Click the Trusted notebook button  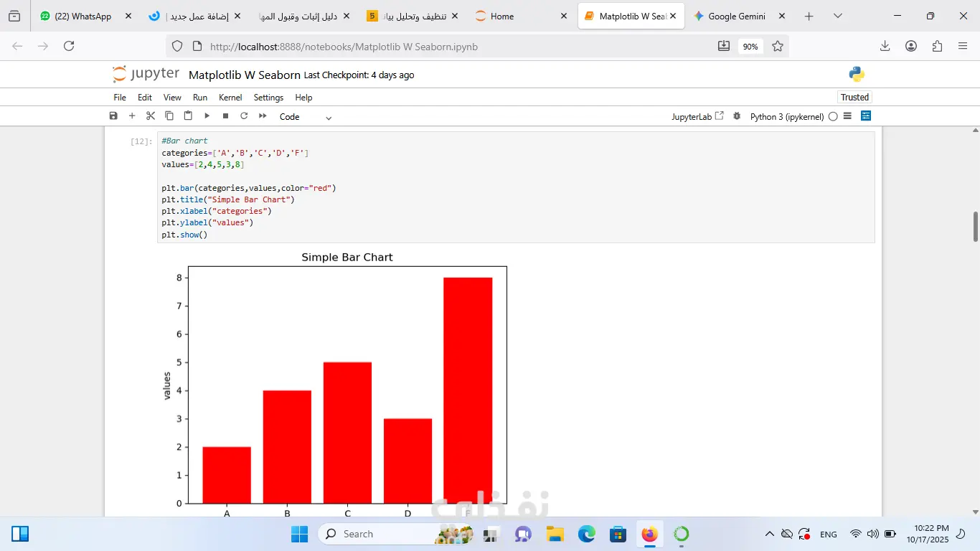click(x=854, y=98)
